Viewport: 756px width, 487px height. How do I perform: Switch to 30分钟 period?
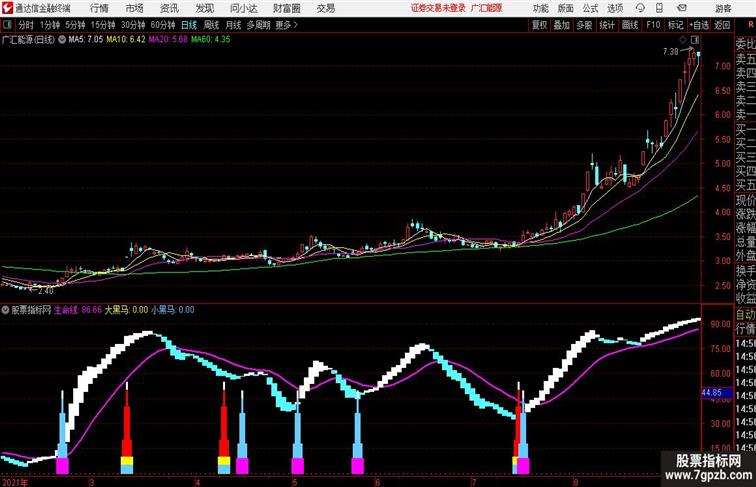133,25
